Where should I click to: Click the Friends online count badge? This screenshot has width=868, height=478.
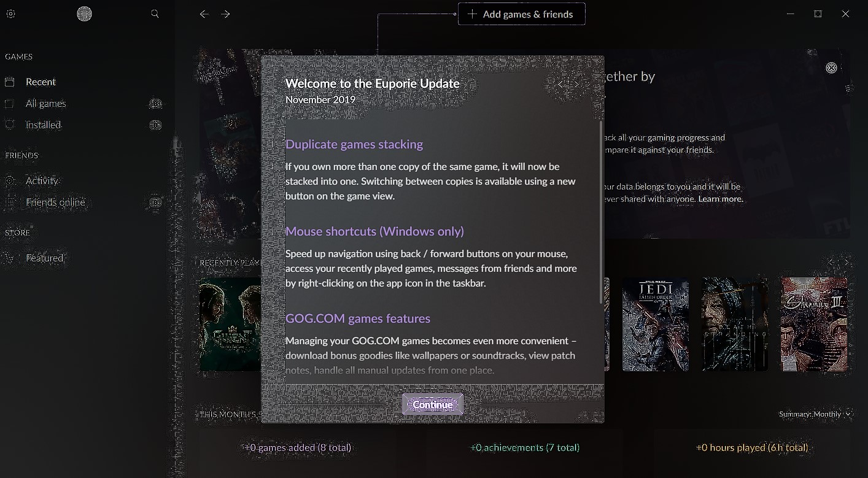point(156,202)
